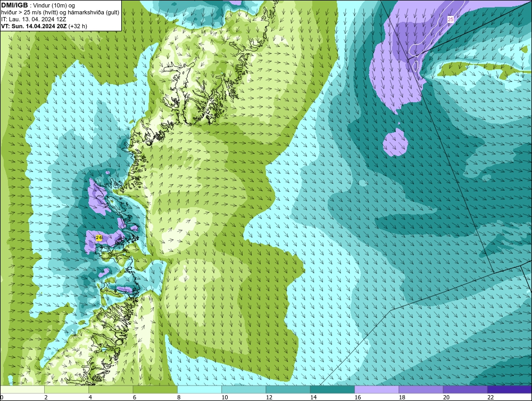Click the "VT: Sun. 14.04.2024 20Z" valid time

[x=34, y=26]
